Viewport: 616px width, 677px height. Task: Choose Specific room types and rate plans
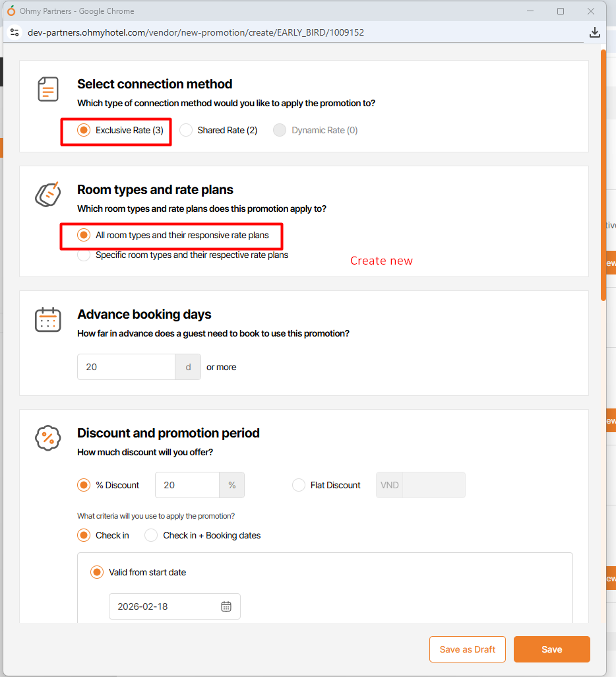[x=84, y=255]
